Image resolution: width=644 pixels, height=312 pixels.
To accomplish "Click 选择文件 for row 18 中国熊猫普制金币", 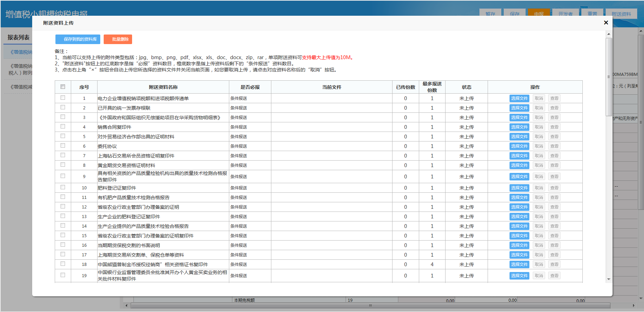I will [x=519, y=264].
